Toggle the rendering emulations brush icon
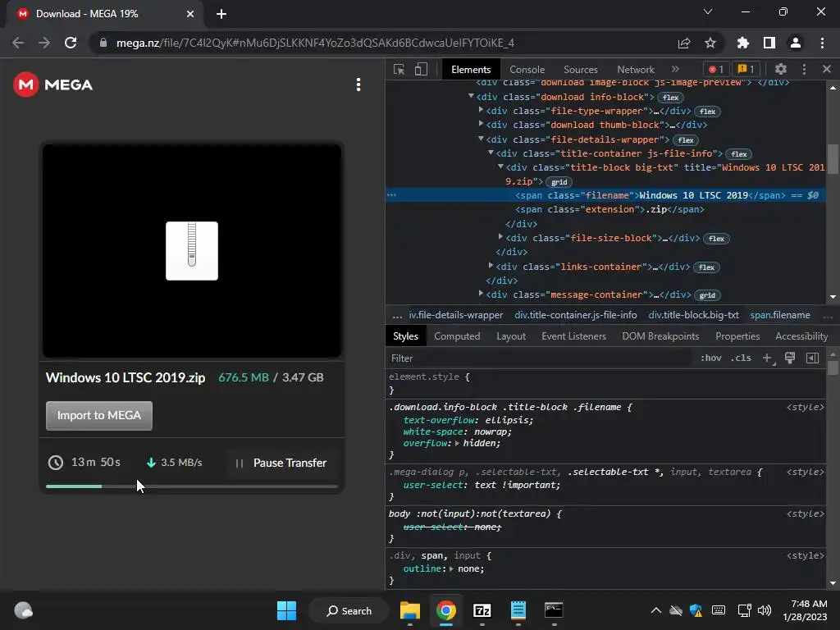Image resolution: width=840 pixels, height=630 pixels. pos(790,358)
